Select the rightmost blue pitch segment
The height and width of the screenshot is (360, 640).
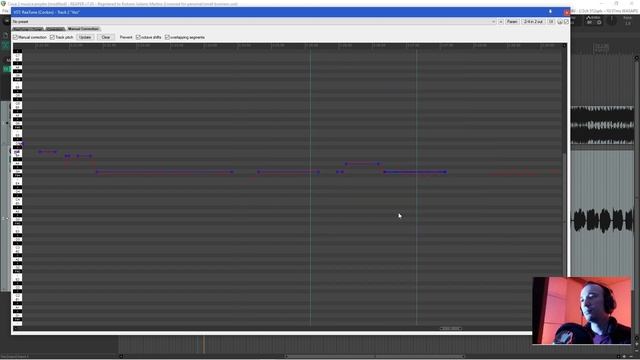click(x=415, y=172)
